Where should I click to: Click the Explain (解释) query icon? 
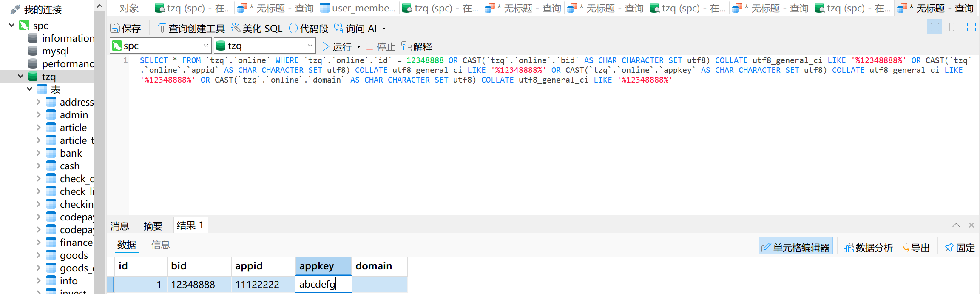417,46
